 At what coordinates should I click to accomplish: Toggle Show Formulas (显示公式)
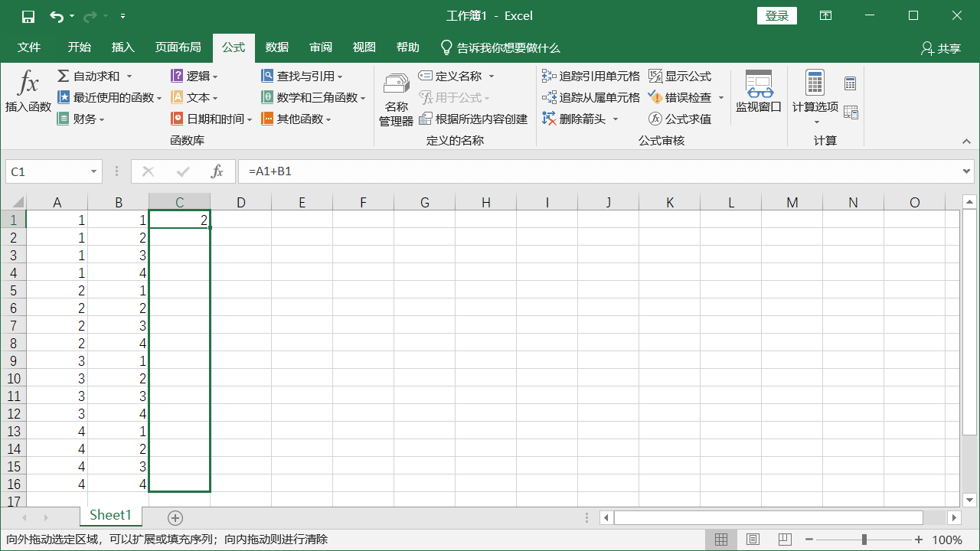point(680,77)
